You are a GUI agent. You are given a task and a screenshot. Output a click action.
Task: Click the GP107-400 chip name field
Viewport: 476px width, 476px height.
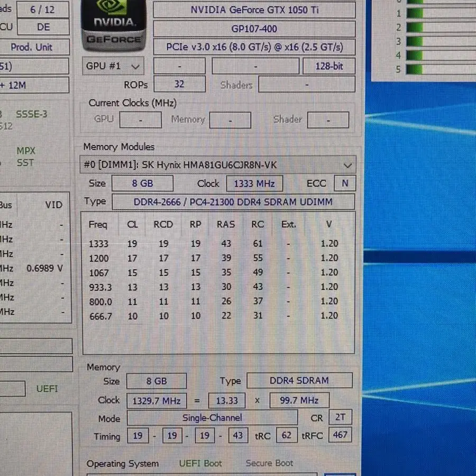(254, 29)
